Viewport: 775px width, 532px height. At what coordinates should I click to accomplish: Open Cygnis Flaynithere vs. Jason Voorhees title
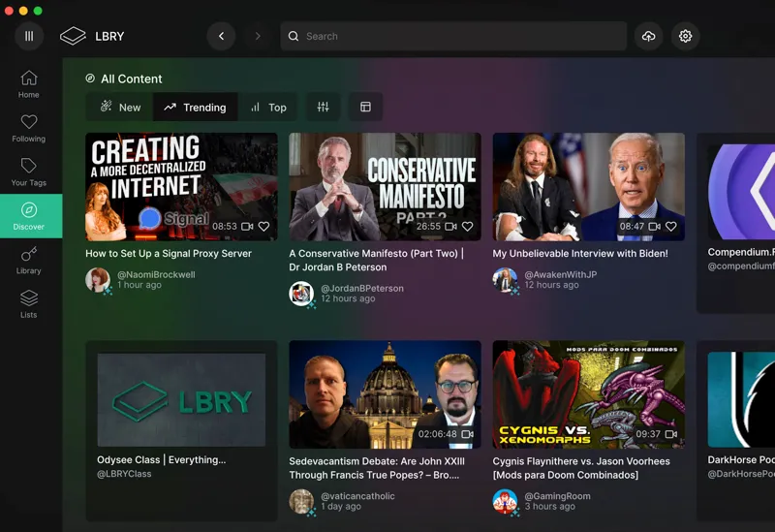(581, 468)
